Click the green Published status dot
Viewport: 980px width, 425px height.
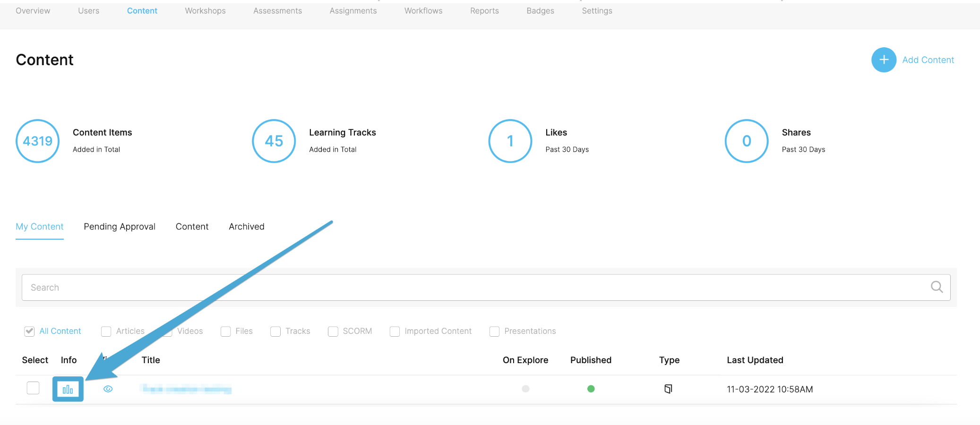point(591,389)
